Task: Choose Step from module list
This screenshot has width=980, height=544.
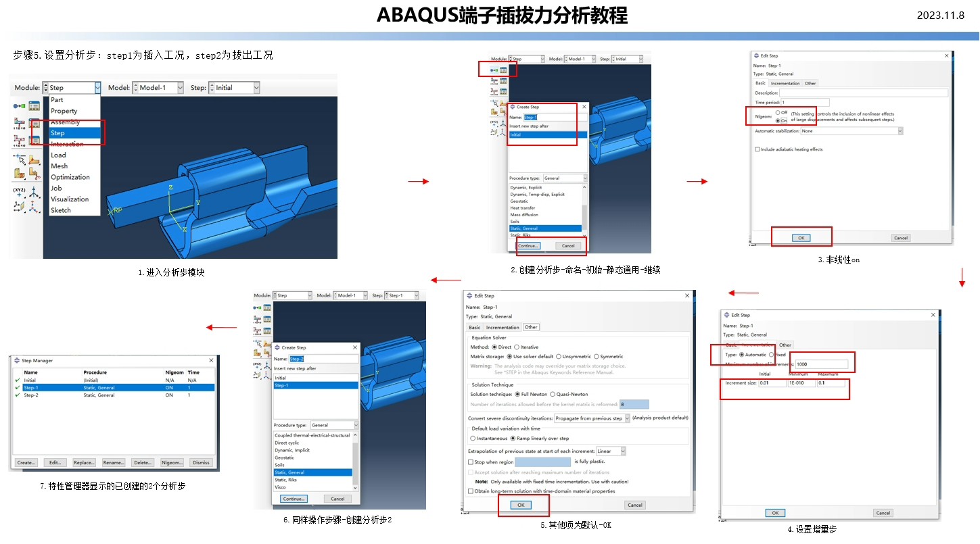Action: click(x=74, y=133)
